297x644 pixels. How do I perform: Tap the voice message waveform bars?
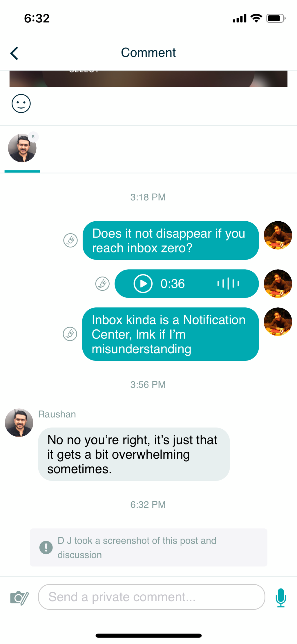tap(228, 284)
